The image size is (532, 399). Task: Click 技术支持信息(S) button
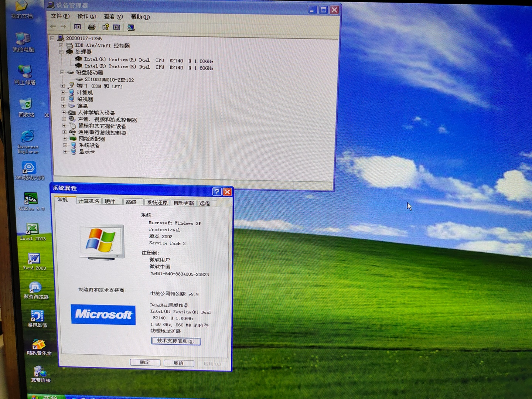tap(176, 341)
